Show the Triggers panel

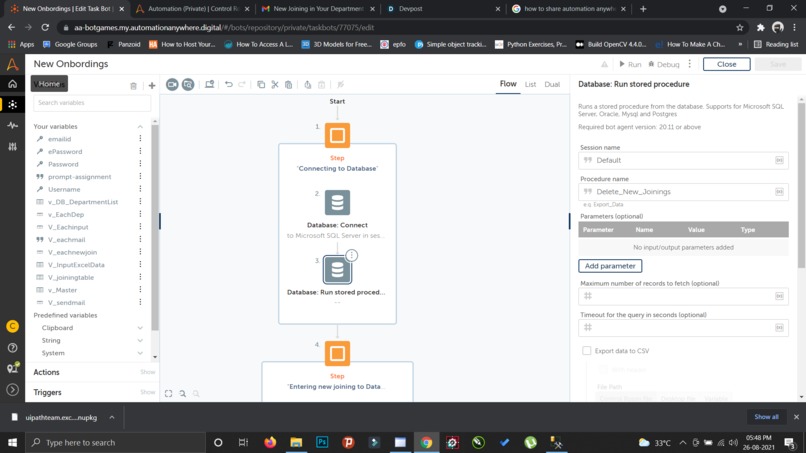(148, 392)
